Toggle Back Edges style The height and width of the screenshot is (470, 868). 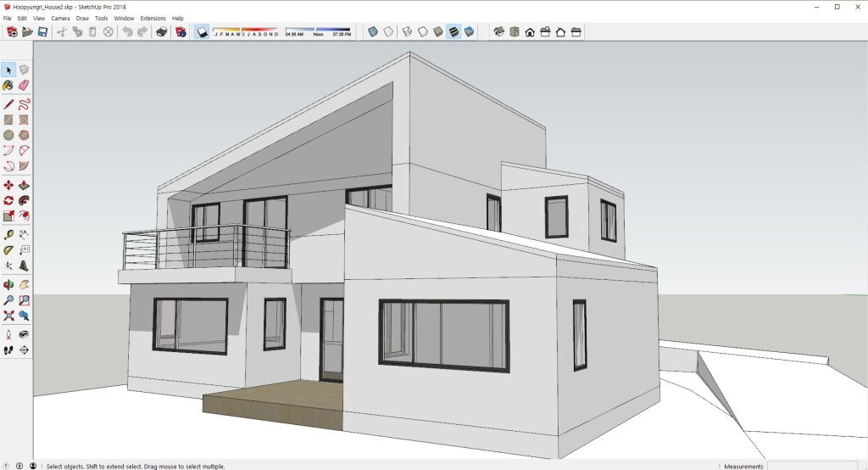(388, 32)
